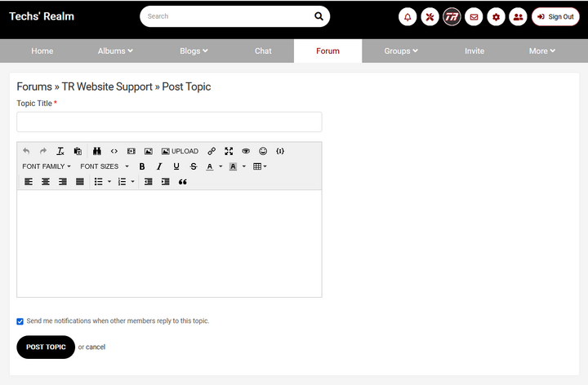
Task: Uncheck the reply notifications checkbox
Action: (x=20, y=321)
